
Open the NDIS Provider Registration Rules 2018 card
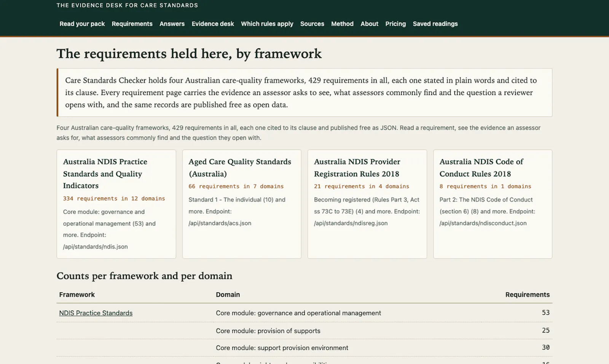point(367,204)
